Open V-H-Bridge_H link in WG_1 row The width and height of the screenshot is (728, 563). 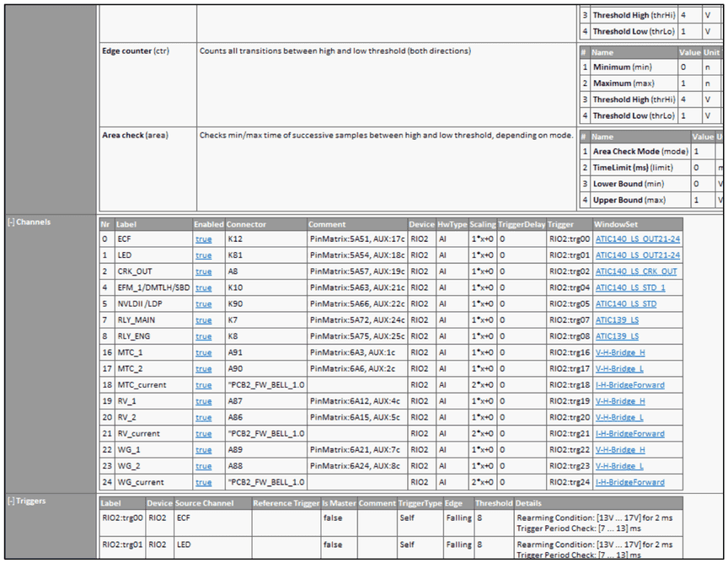620,450
